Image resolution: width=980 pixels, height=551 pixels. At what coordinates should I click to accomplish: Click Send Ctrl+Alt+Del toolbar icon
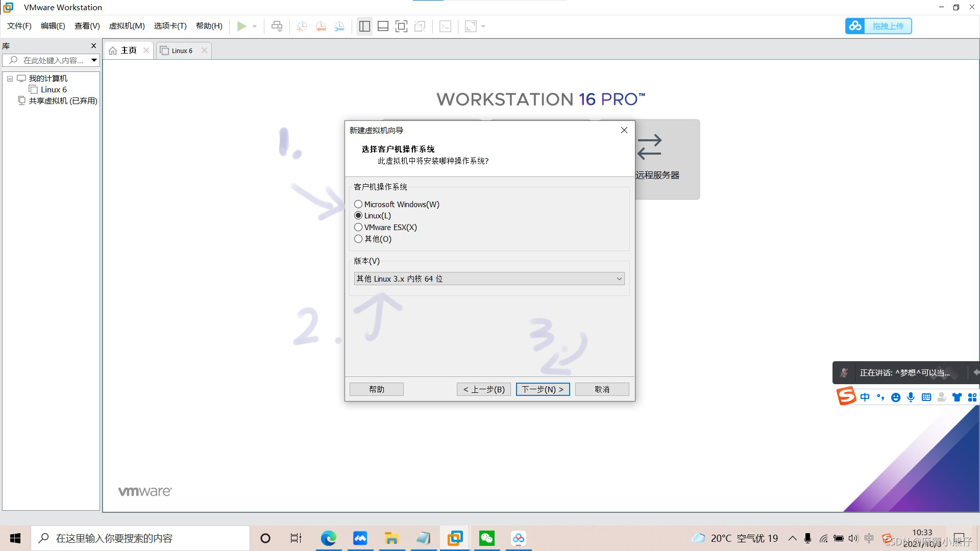pos(277,26)
